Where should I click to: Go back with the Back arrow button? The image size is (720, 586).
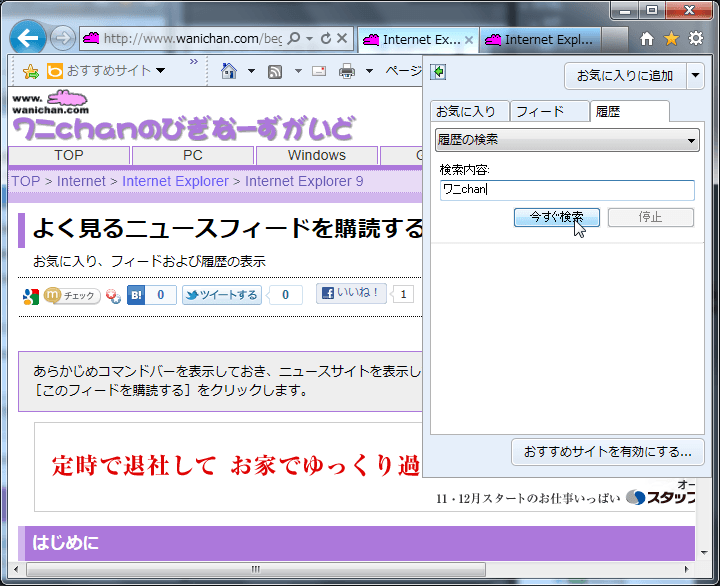tap(28, 38)
